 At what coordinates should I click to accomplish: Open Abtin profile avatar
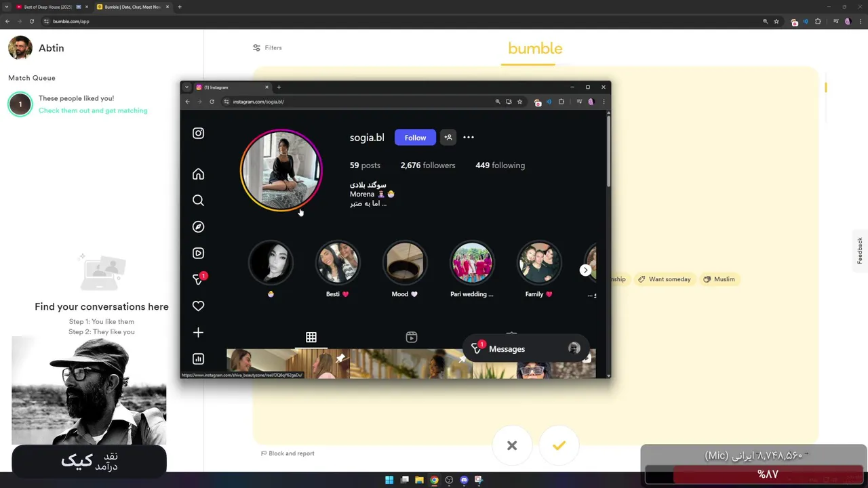pos(20,48)
